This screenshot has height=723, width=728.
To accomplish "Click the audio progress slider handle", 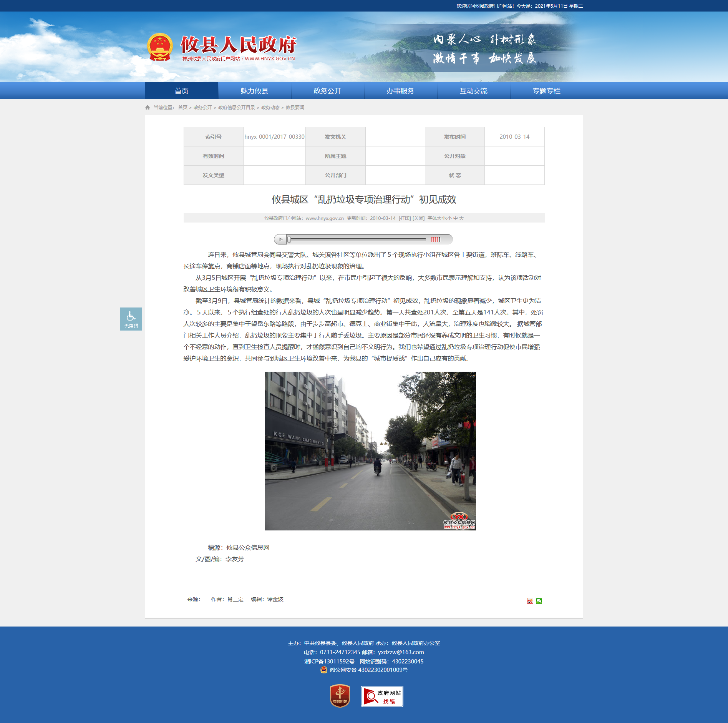I will coord(289,239).
